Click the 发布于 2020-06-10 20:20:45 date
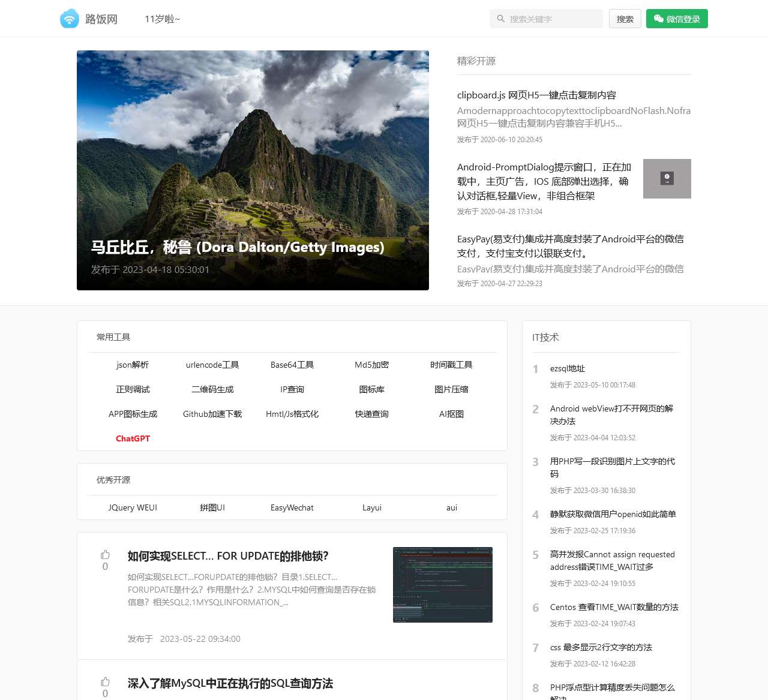The width and height of the screenshot is (768, 700). (500, 140)
